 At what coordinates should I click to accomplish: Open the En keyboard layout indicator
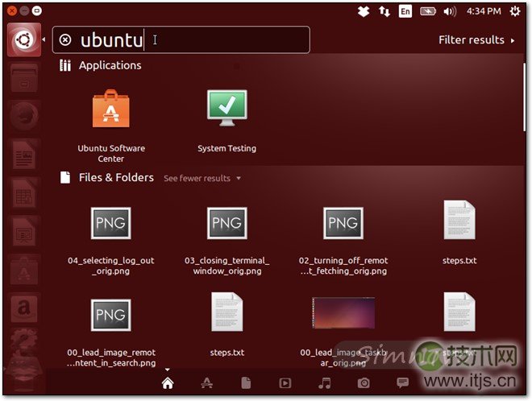[x=405, y=11]
